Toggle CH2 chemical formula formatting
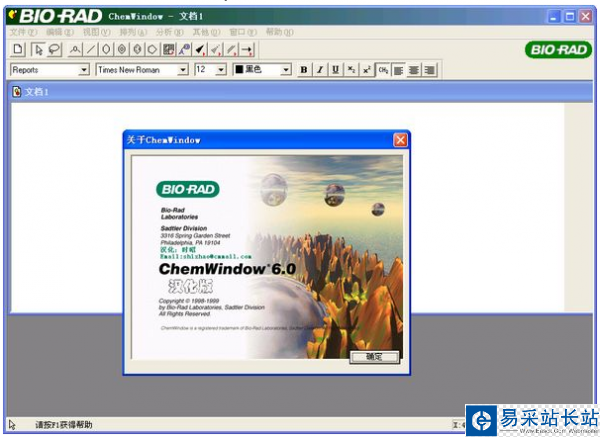Screen dimensions: 600x437 click(x=383, y=70)
